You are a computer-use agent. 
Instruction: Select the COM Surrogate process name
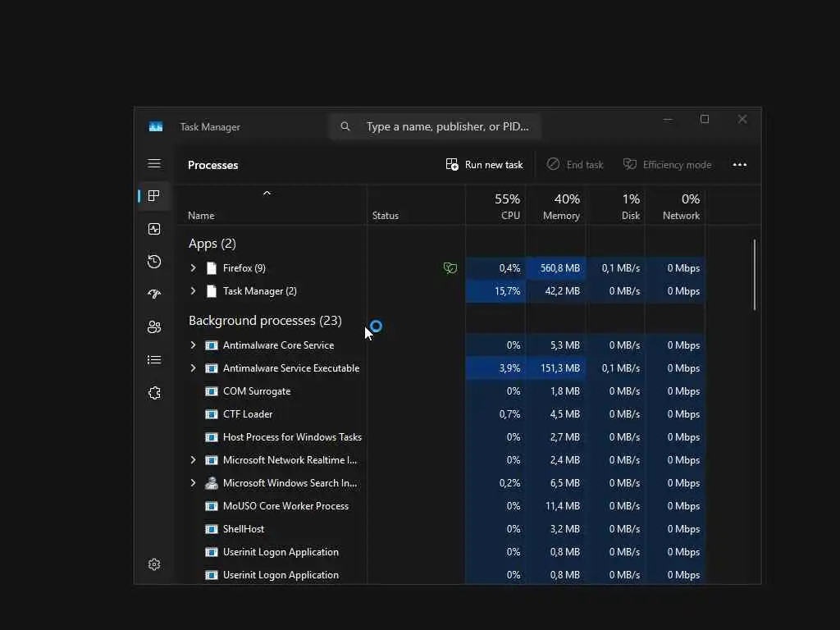(257, 391)
